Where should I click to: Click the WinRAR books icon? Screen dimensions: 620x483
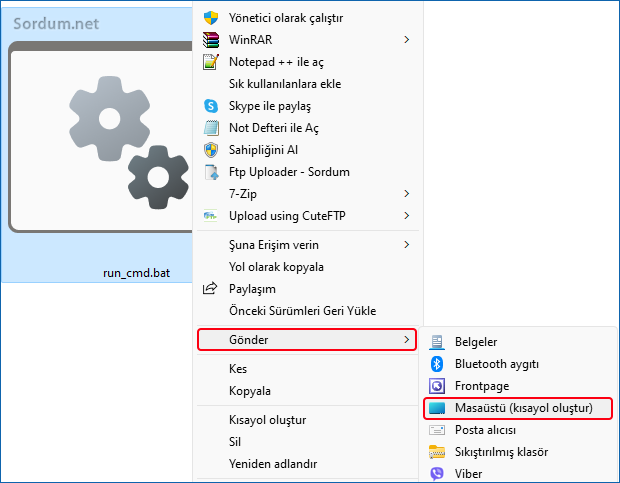pos(210,40)
